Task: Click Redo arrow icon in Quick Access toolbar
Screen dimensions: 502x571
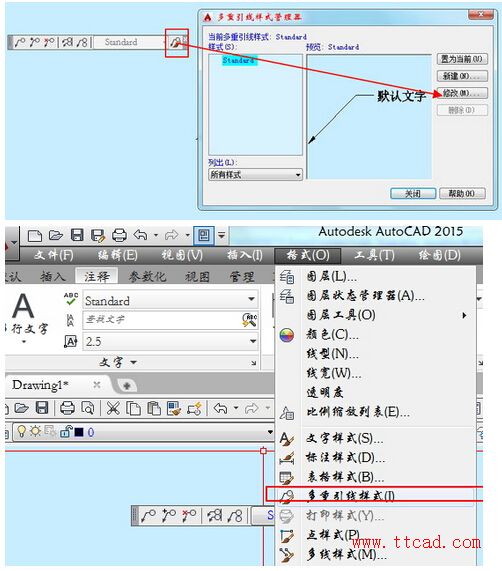Action: pyautogui.click(x=172, y=235)
